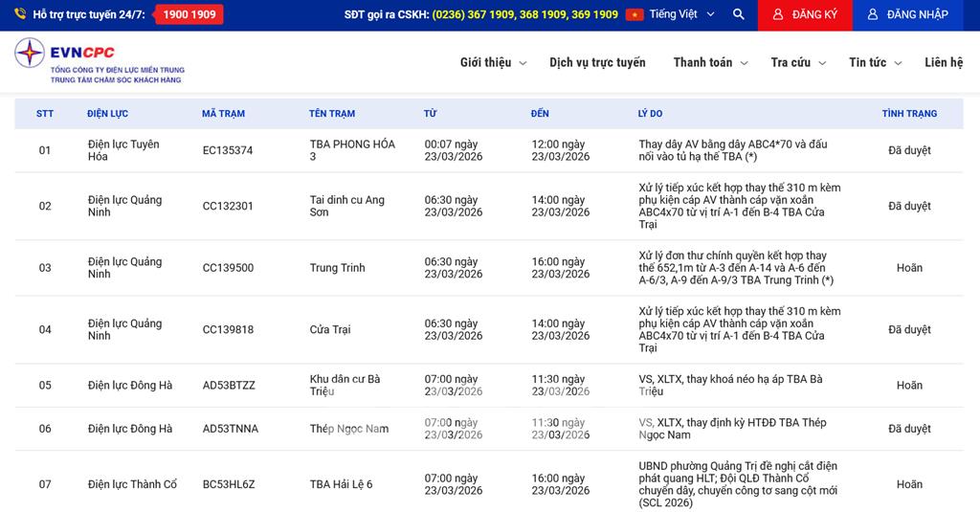Click the ĐĂNG NHẬP button
980x512 pixels.
click(907, 14)
